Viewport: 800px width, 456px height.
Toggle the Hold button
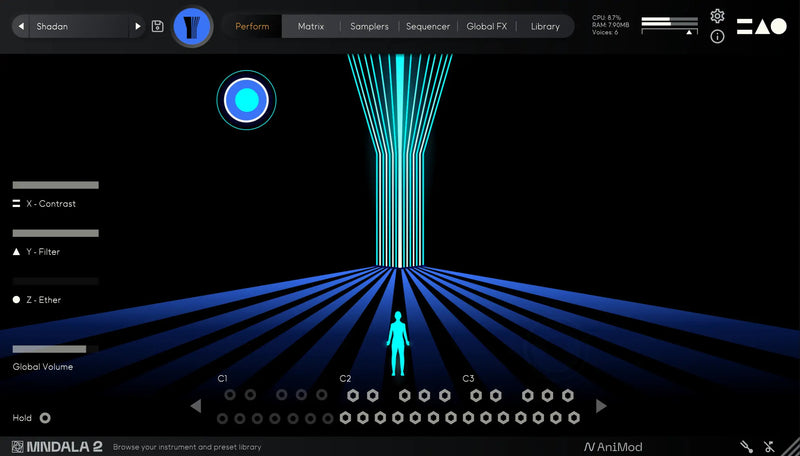[x=45, y=418]
